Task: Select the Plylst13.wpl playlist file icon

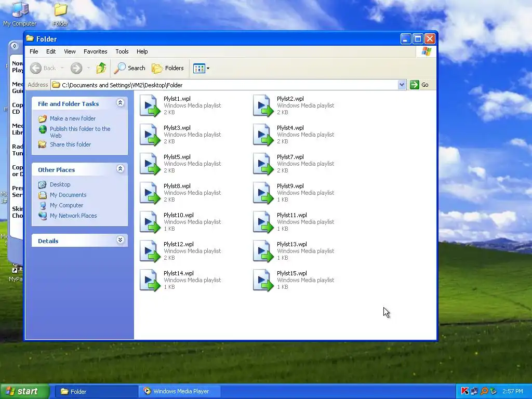Action: tap(263, 252)
